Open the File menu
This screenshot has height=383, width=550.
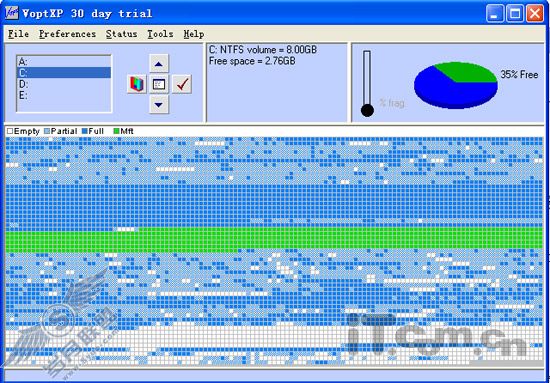(19, 34)
